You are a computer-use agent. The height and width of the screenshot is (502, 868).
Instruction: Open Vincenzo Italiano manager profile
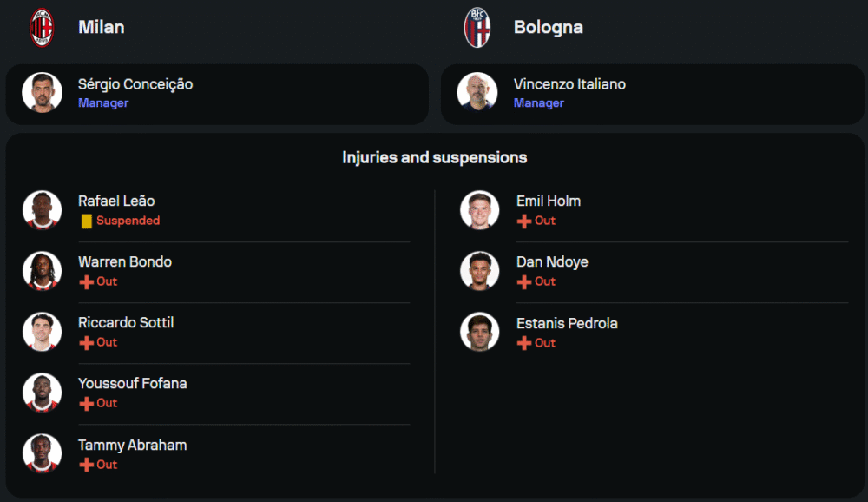tap(569, 84)
